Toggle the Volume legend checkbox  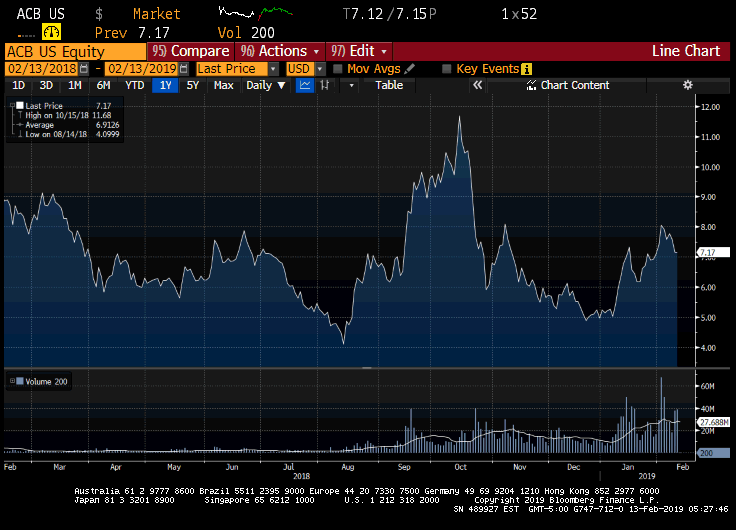(x=20, y=381)
